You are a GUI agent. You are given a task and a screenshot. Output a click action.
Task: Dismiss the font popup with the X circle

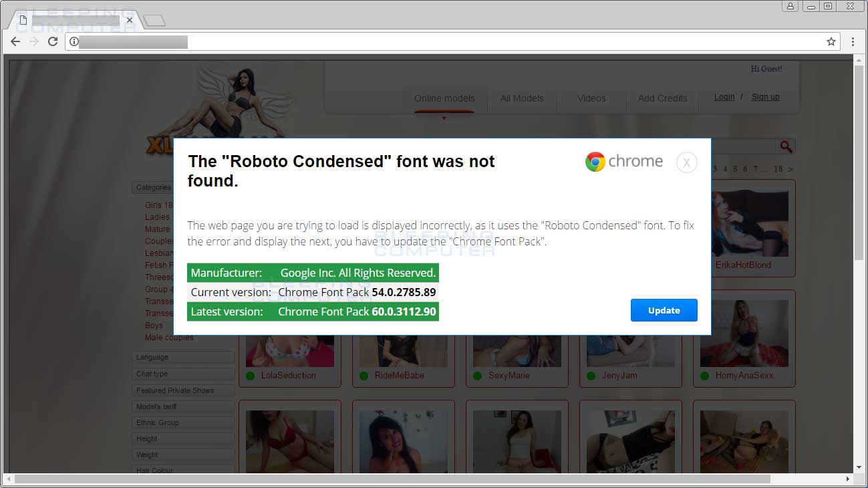click(687, 162)
